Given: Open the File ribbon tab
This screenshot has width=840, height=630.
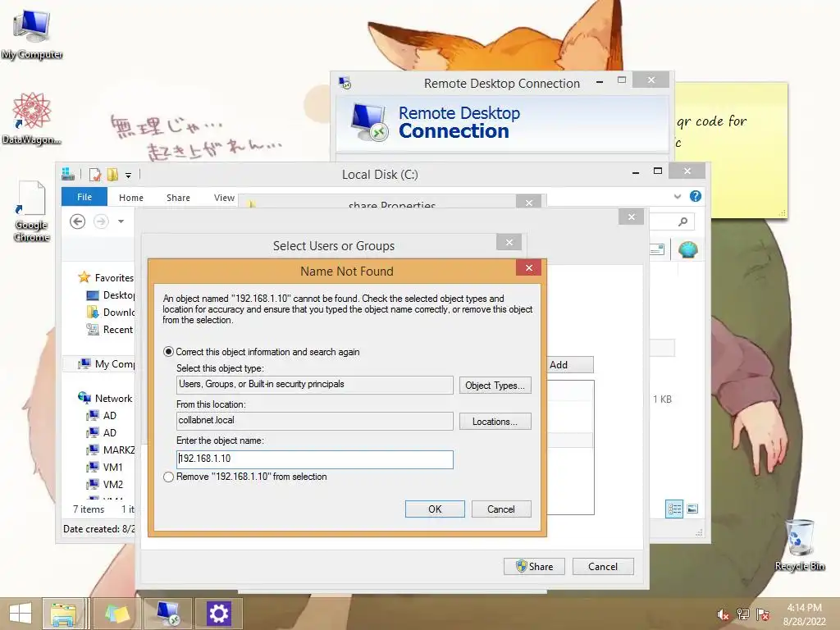Looking at the screenshot, I should (x=84, y=197).
